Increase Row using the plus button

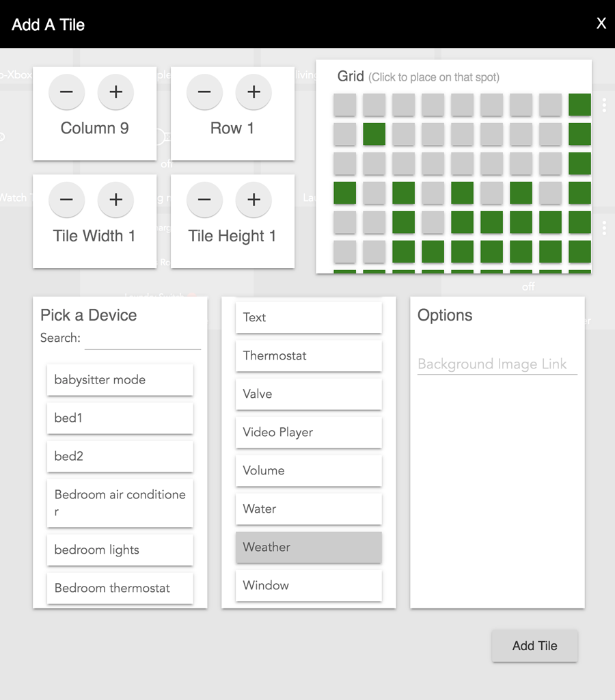[254, 92]
